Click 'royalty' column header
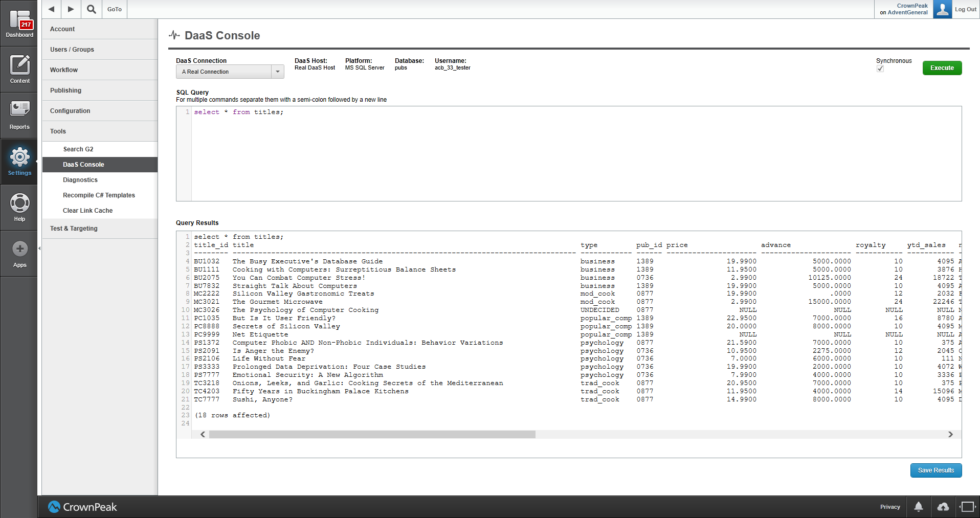Image resolution: width=980 pixels, height=518 pixels. pos(871,245)
